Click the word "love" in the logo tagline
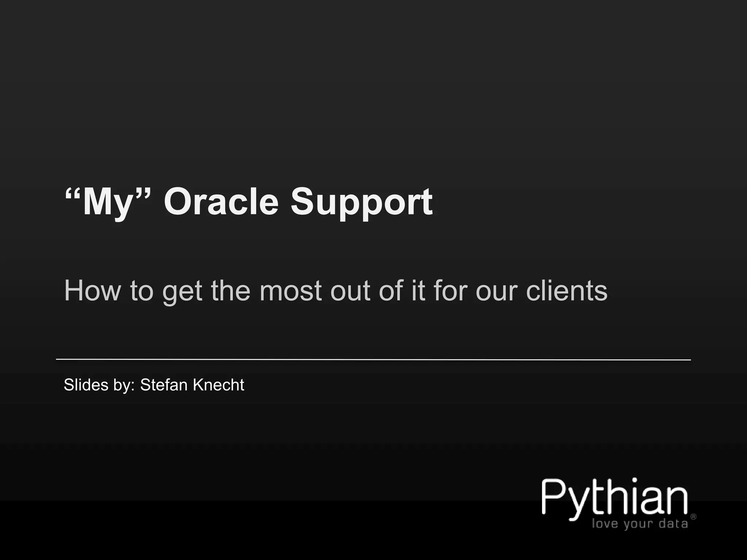Viewport: 747px width, 560px height. click(x=605, y=524)
